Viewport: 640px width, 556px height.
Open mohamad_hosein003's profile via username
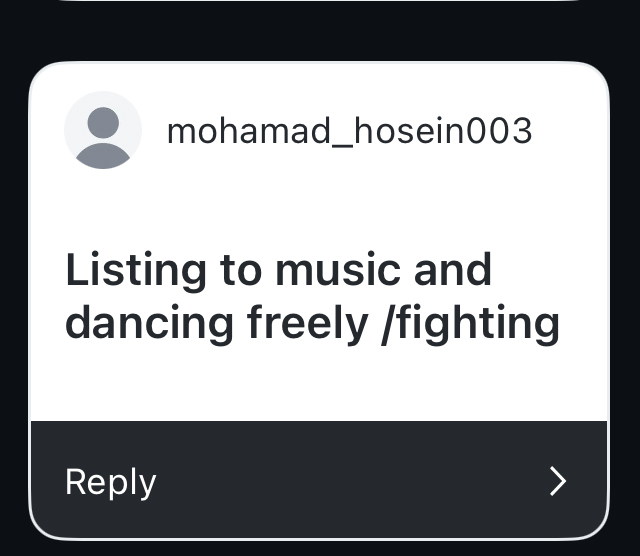click(349, 131)
